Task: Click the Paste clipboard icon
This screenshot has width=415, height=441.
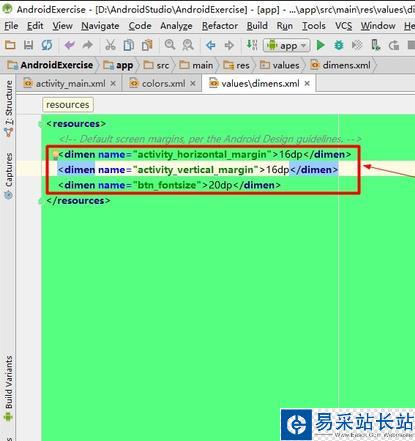Action: pyautogui.click(x=147, y=45)
